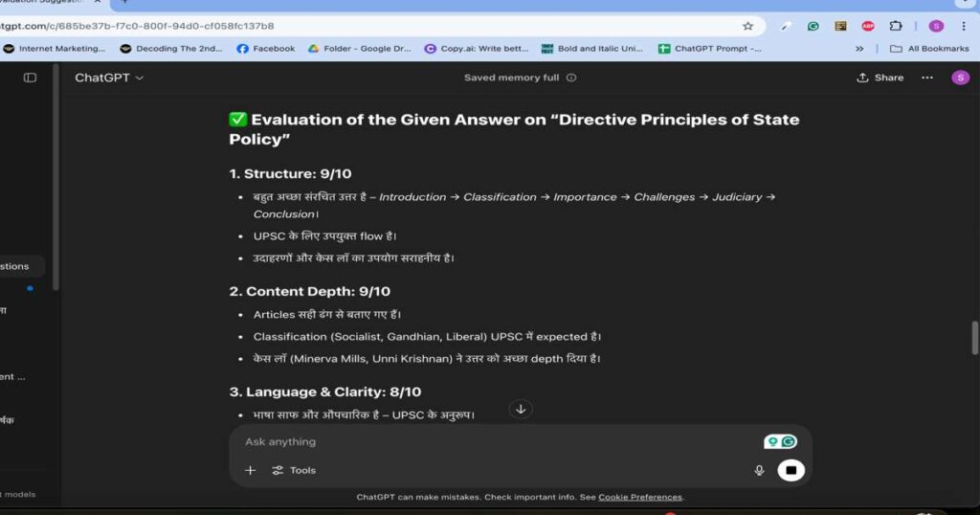Expand hidden bookmarks with double chevron
The width and height of the screenshot is (980, 515).
859,48
